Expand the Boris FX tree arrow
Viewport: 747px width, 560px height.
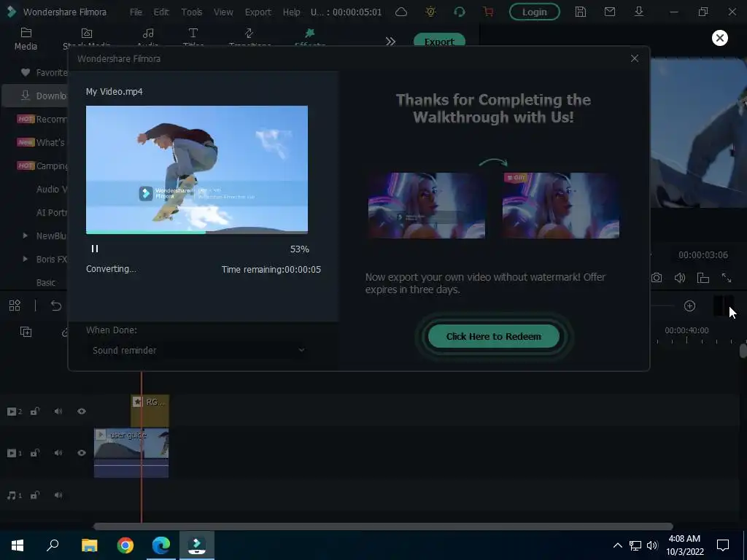tap(26, 259)
